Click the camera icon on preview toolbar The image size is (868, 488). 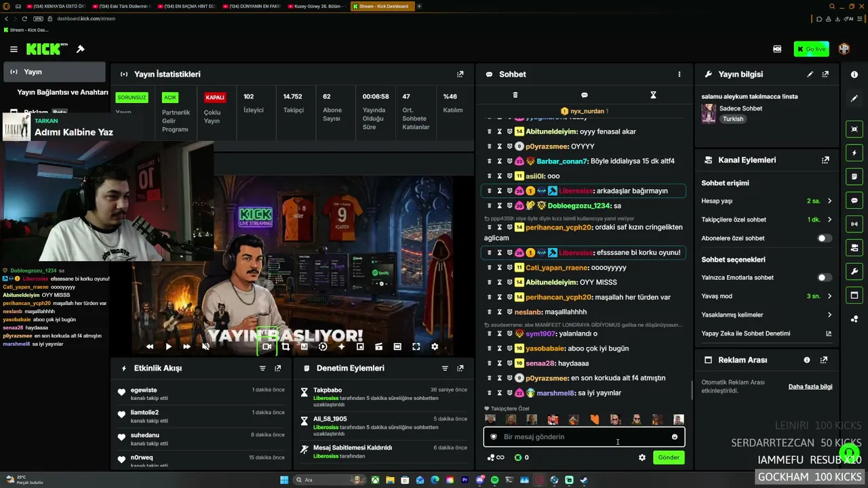(x=267, y=346)
